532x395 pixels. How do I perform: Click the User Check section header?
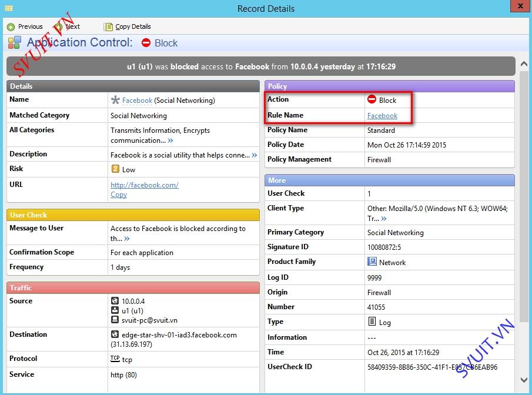[133, 215]
